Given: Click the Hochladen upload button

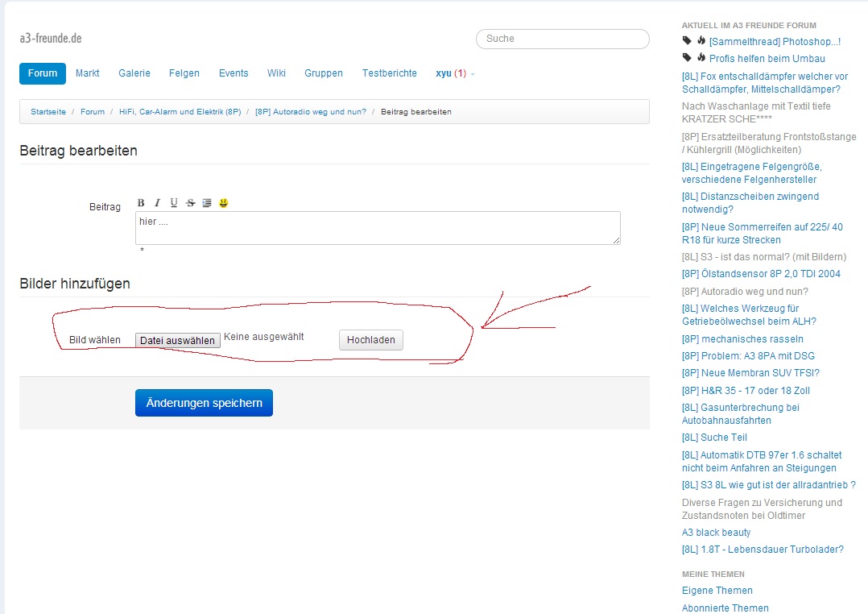Looking at the screenshot, I should 370,340.
